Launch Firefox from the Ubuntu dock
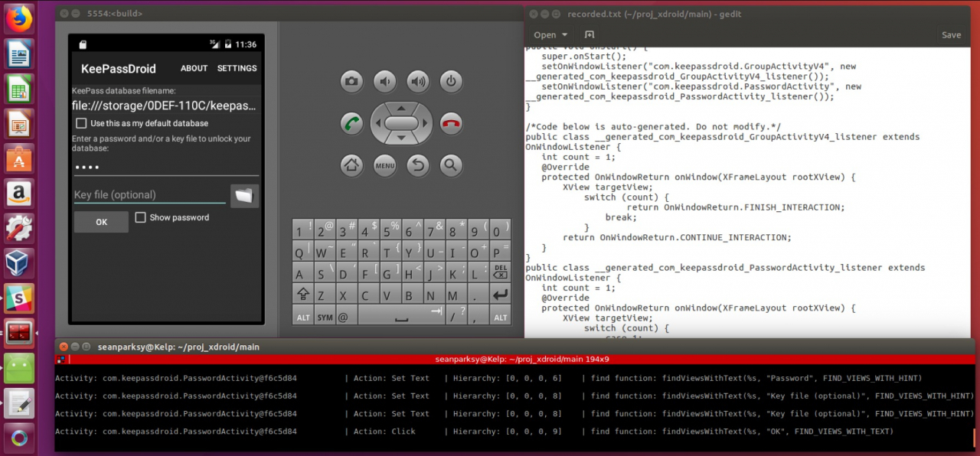Viewport: 980px width, 456px height. pyautogui.click(x=19, y=18)
